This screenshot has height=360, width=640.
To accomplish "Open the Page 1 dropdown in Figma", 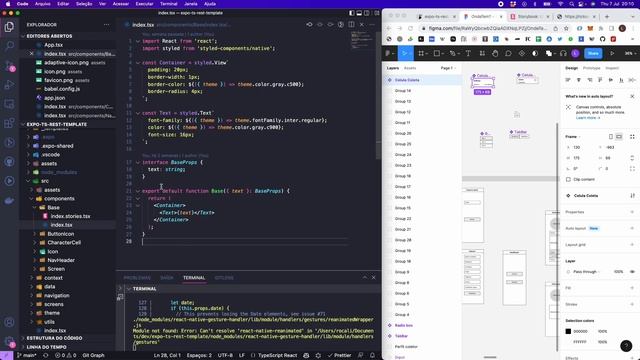I will point(448,68).
